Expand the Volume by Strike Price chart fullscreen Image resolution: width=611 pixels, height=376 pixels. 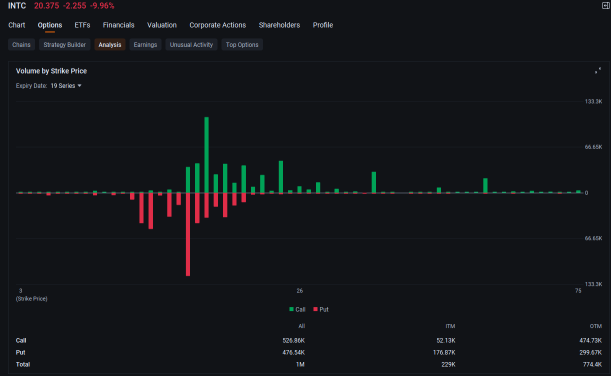click(598, 71)
